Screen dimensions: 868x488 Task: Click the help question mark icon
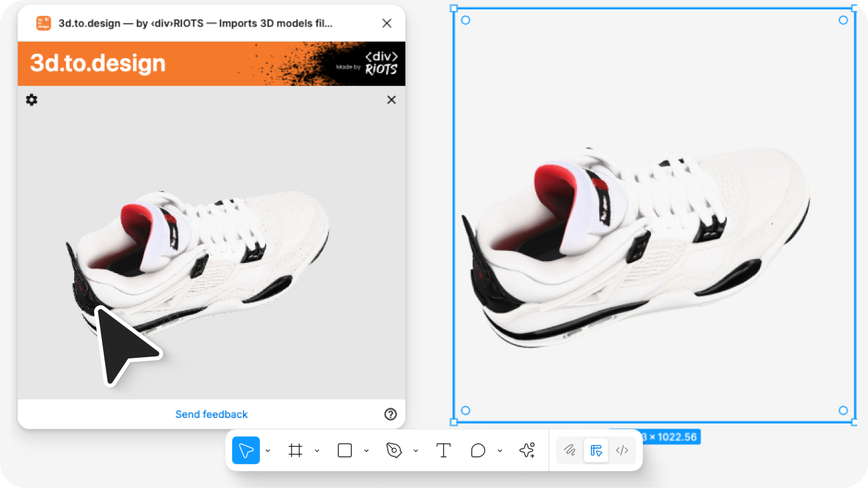pos(390,415)
